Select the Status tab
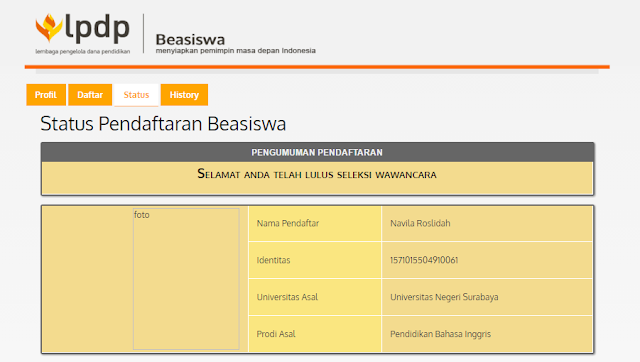The width and height of the screenshot is (640, 362). 136,95
